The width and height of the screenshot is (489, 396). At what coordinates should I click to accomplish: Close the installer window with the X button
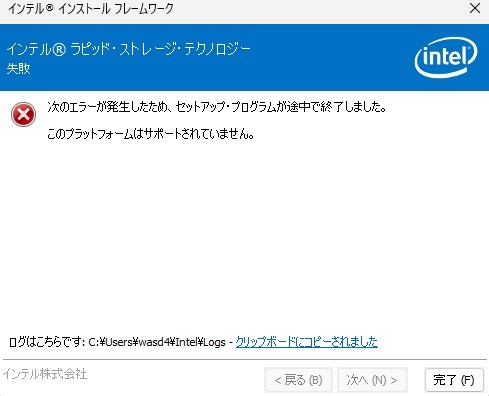pyautogui.click(x=475, y=8)
